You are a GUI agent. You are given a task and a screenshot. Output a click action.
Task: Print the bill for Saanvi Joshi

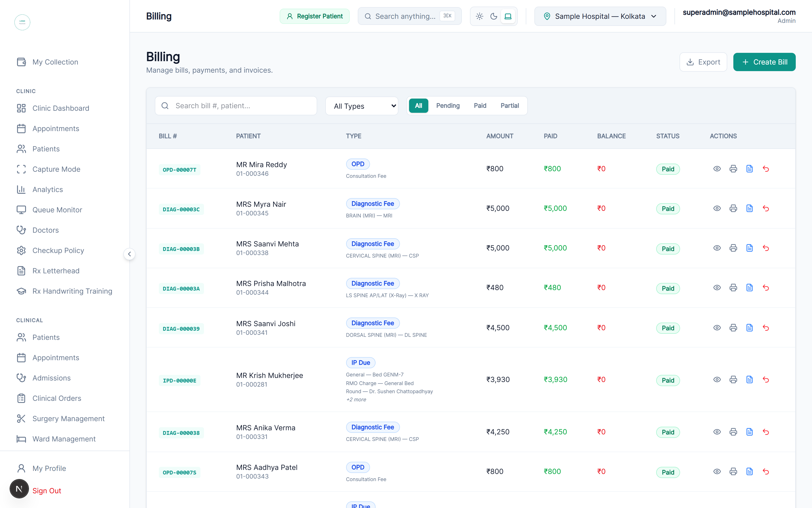(x=733, y=328)
